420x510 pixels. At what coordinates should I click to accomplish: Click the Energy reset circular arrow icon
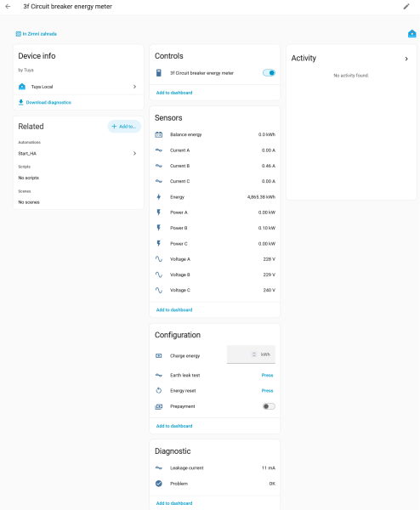coord(159,391)
